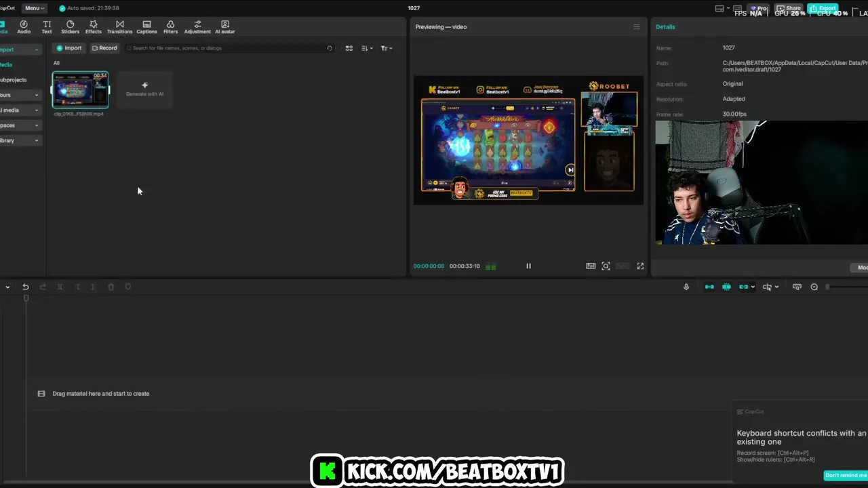
Task: Open the media filter dropdown
Action: [x=387, y=48]
